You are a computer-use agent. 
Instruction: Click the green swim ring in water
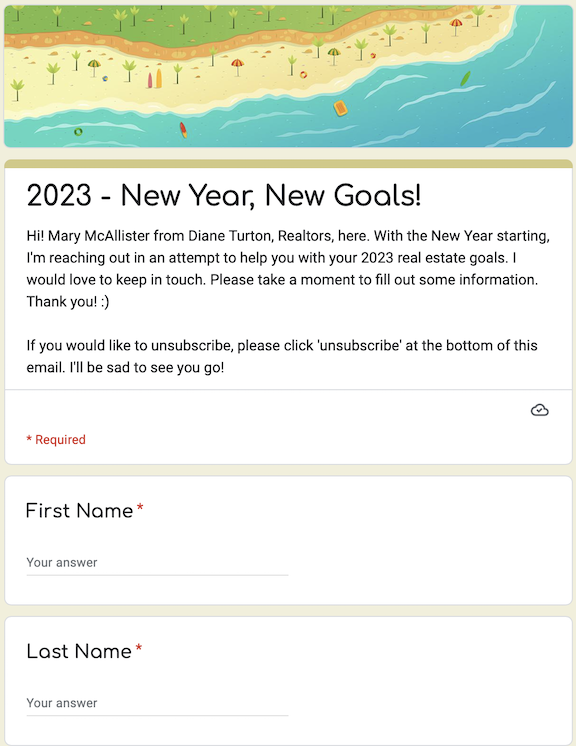coord(78,132)
